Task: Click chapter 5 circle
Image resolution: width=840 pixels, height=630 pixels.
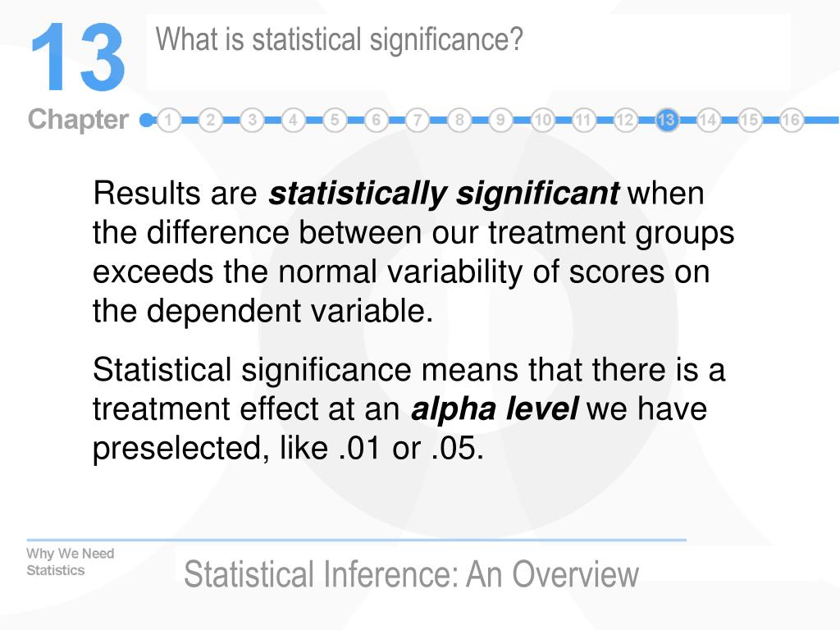Action: click(x=335, y=120)
